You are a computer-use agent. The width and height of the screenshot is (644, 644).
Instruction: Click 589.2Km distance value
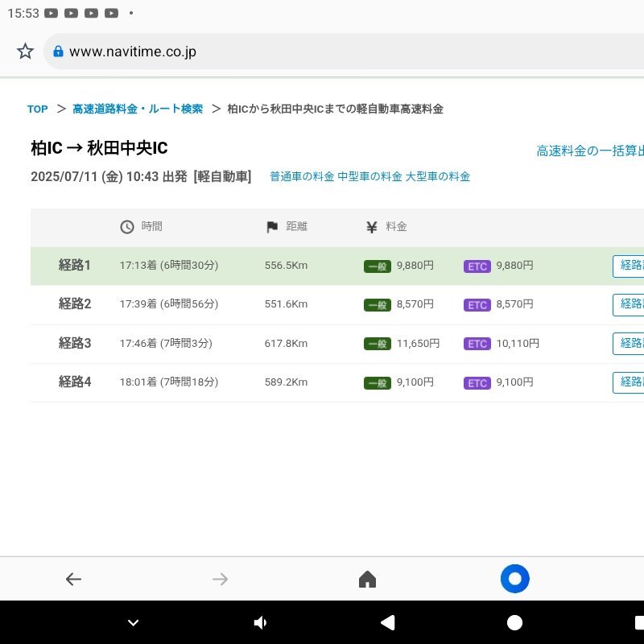[x=286, y=382]
